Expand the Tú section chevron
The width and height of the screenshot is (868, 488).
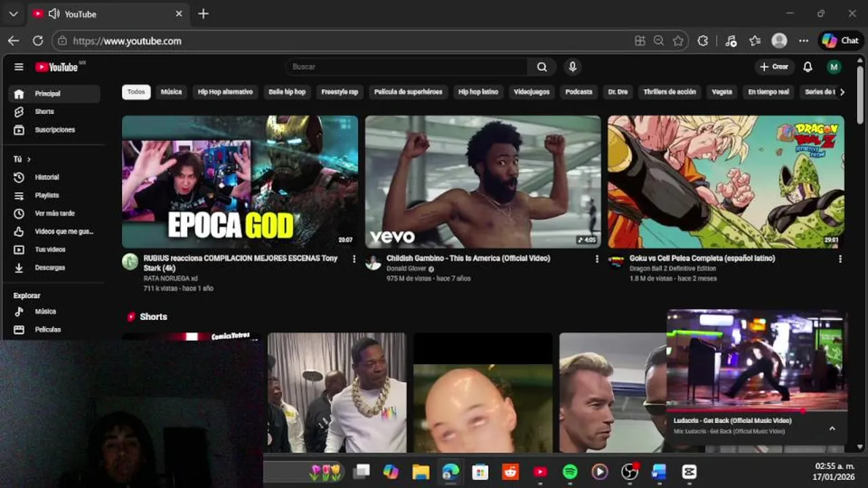[28, 160]
